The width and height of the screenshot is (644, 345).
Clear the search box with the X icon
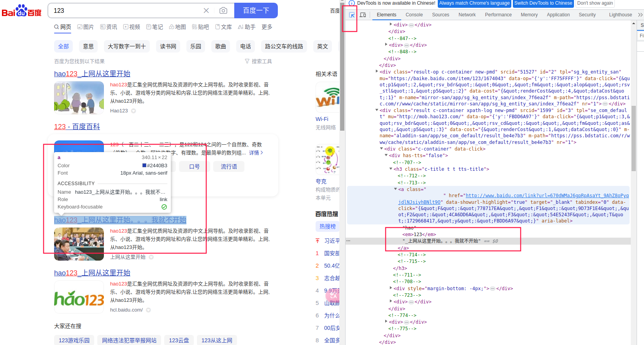[x=206, y=11]
